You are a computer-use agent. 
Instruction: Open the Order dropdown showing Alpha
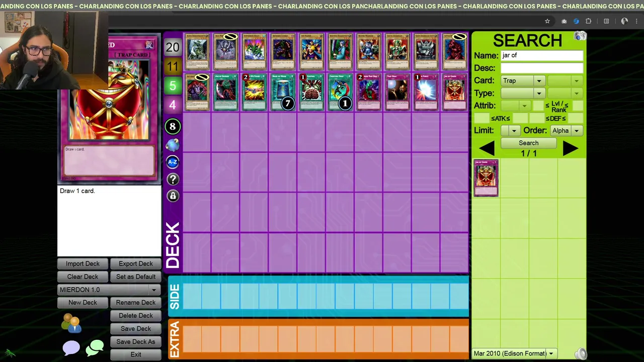(x=566, y=131)
